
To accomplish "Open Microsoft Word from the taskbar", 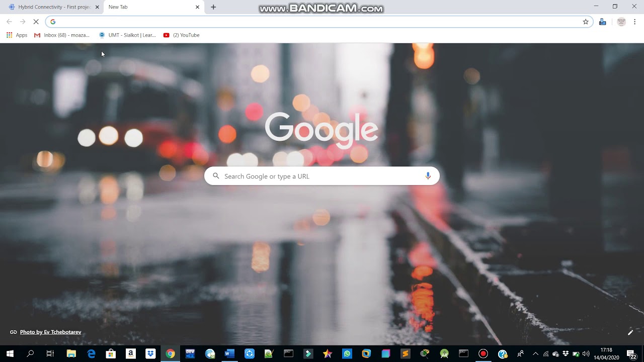I will [x=229, y=353].
